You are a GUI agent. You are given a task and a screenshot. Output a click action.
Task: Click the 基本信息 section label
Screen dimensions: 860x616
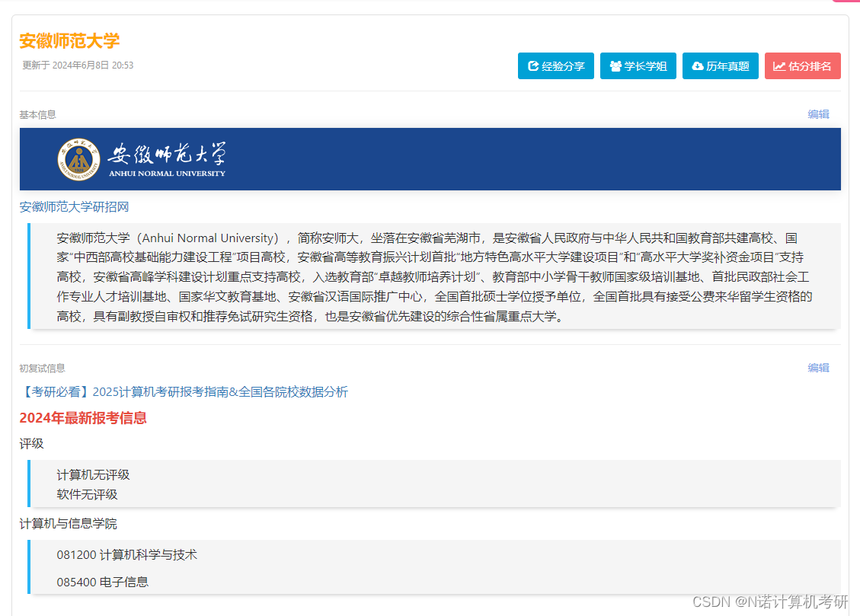coord(38,114)
